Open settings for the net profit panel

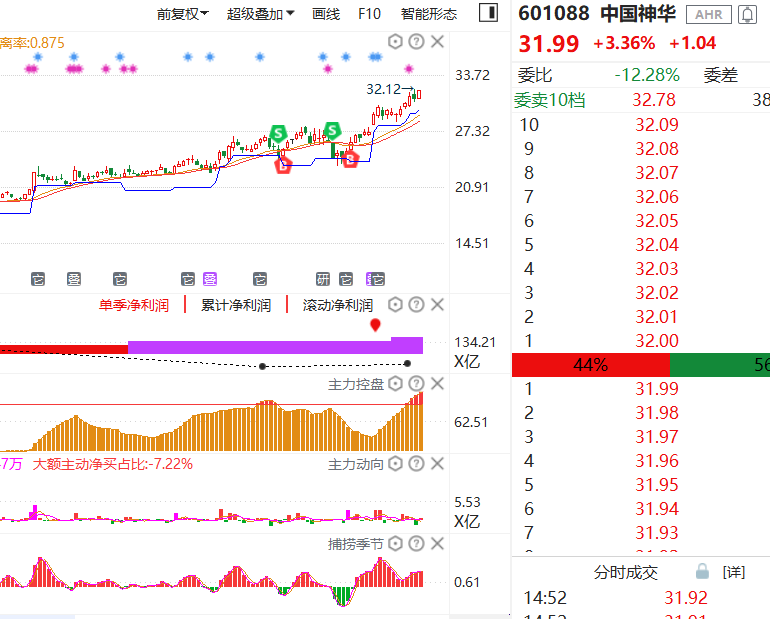tap(395, 305)
